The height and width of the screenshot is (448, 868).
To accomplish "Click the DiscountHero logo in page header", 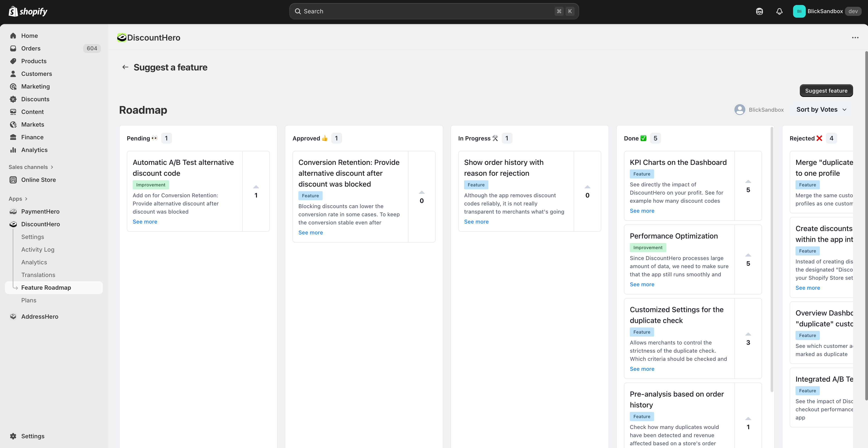I will click(122, 37).
